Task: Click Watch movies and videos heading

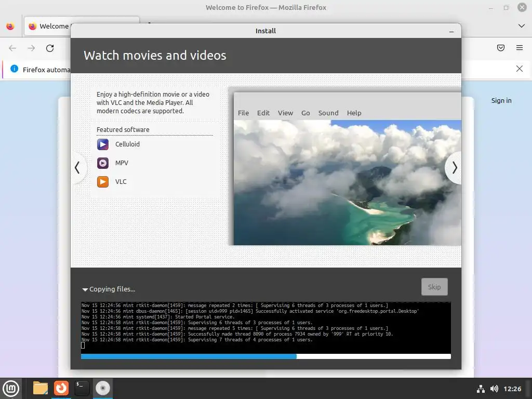Action: pyautogui.click(x=155, y=55)
